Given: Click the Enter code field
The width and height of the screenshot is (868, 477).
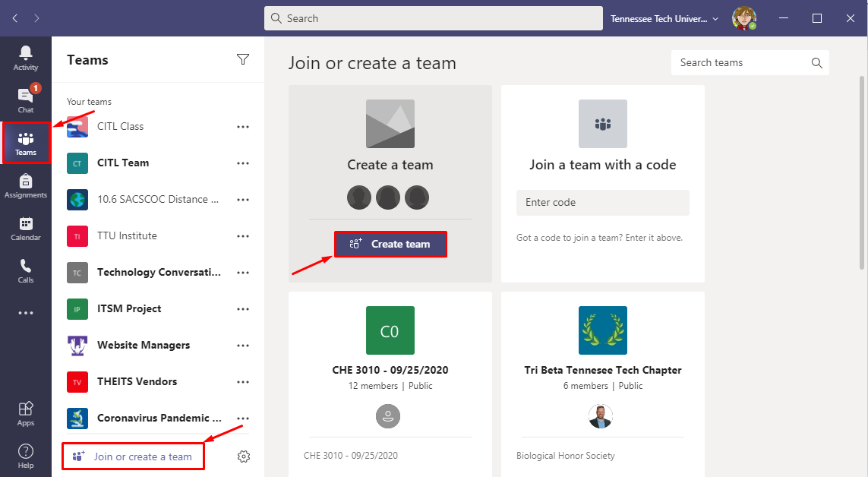Looking at the screenshot, I should [x=602, y=203].
